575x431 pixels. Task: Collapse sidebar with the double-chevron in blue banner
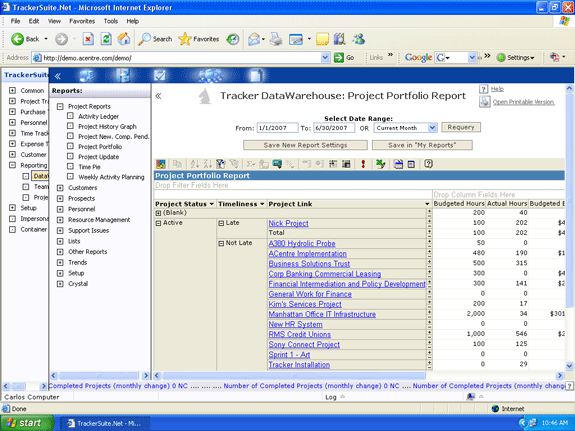[x=58, y=76]
